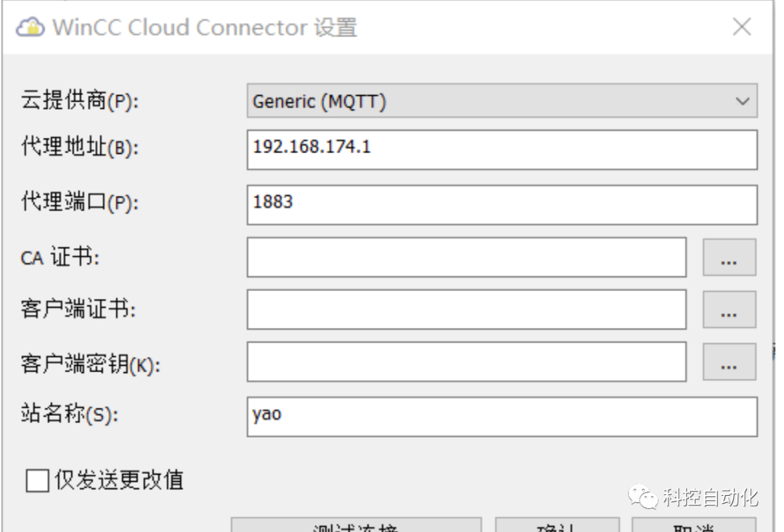Browse for the CA 证书 file

[729, 257]
